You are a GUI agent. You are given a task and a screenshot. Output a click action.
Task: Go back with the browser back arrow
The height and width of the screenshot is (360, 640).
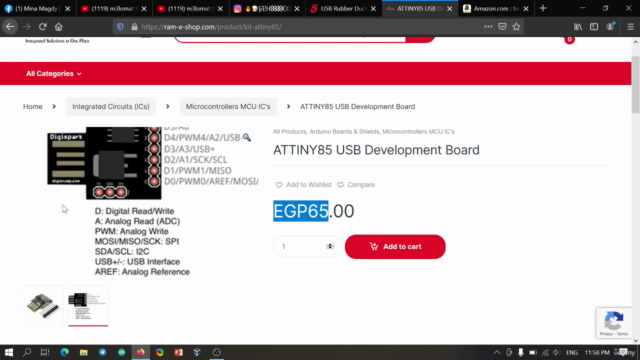10,27
